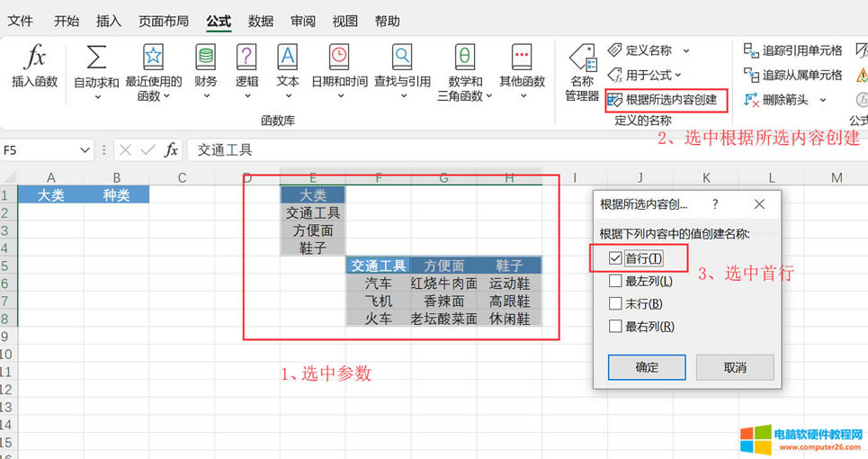
Task: Toggle the 首行 (Top row) checkbox
Action: click(615, 258)
